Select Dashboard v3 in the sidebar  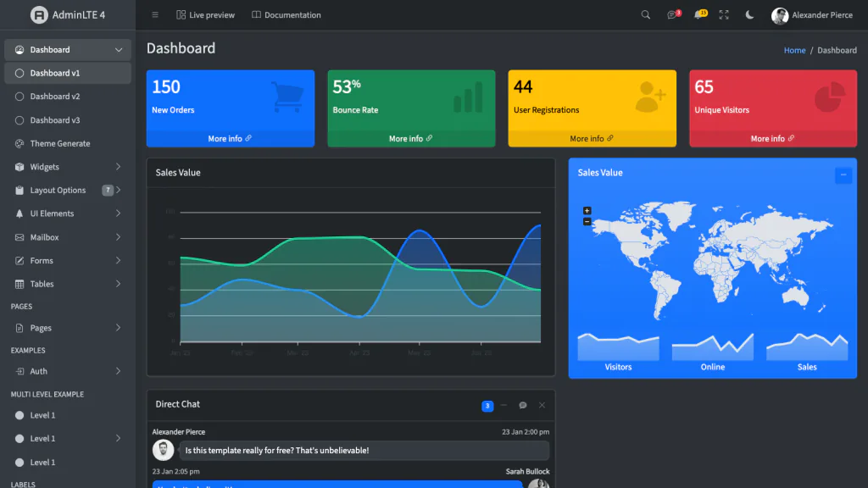pyautogui.click(x=68, y=120)
